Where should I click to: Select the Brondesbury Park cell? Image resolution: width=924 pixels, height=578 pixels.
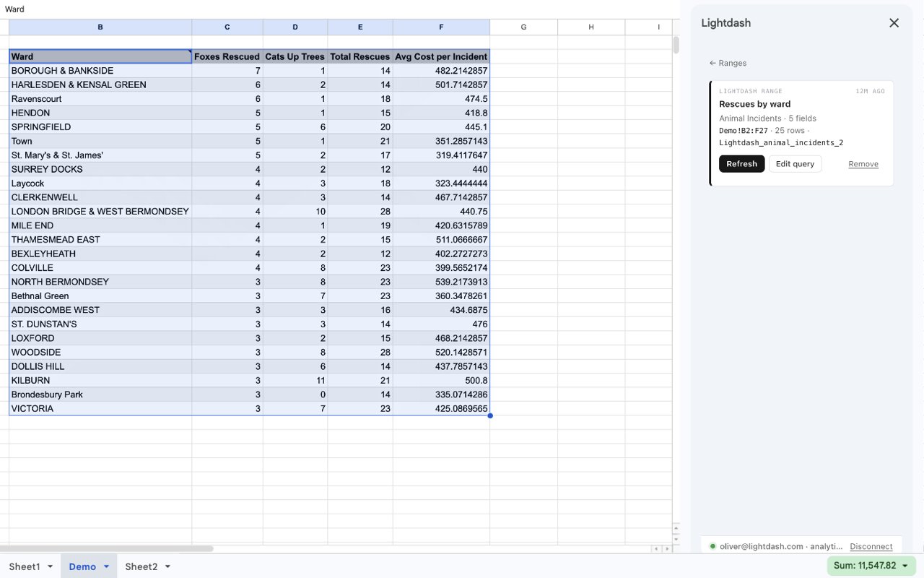[x=100, y=394]
